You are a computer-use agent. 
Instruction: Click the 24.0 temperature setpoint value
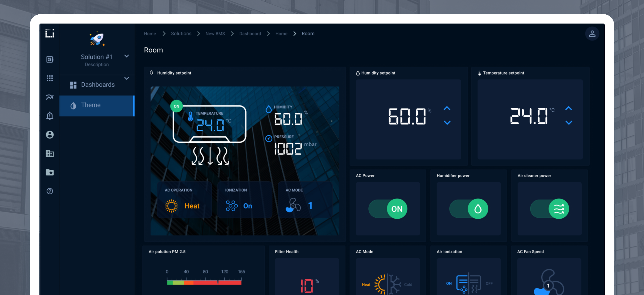point(529,116)
